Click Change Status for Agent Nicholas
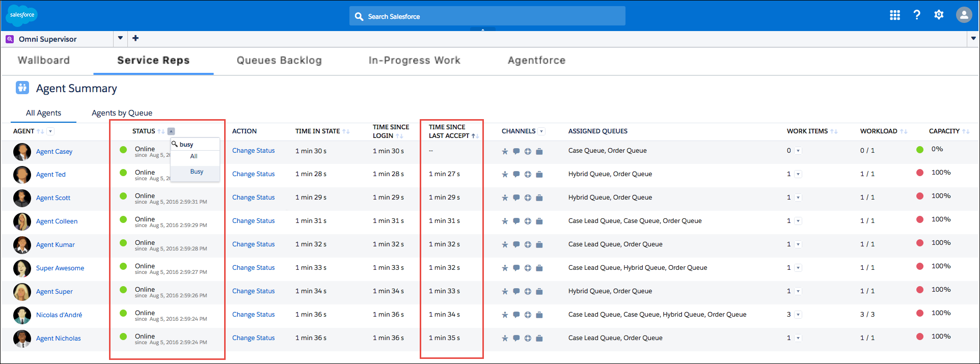 (x=253, y=338)
